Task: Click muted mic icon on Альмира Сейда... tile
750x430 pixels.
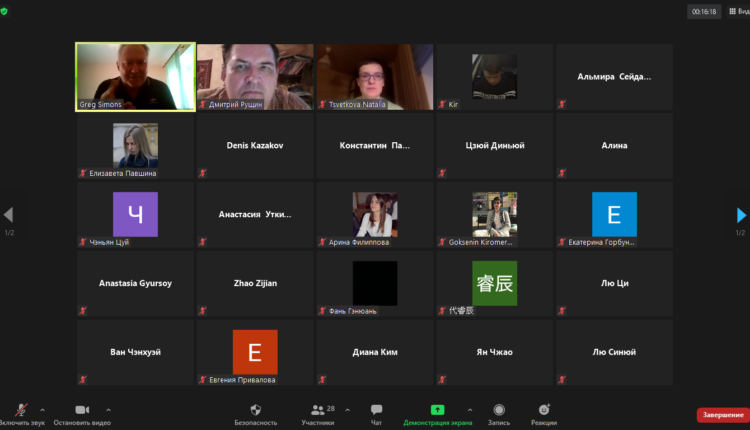Action: pyautogui.click(x=562, y=104)
